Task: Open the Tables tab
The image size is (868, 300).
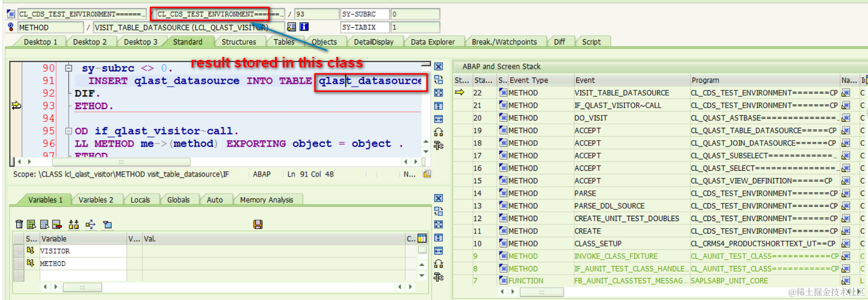Action: click(284, 42)
